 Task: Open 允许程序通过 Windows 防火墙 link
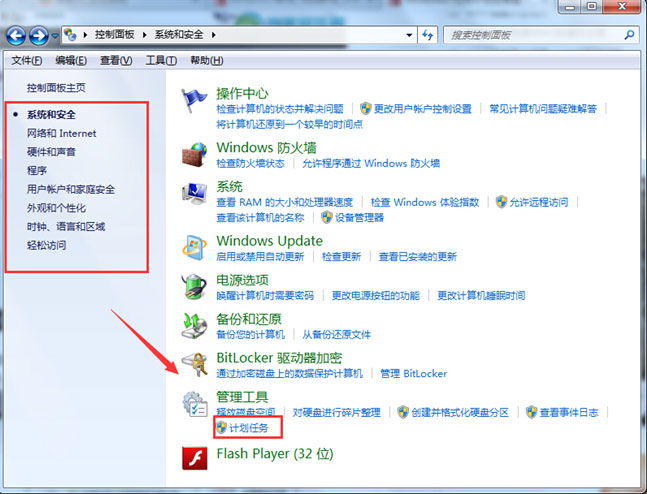371,163
